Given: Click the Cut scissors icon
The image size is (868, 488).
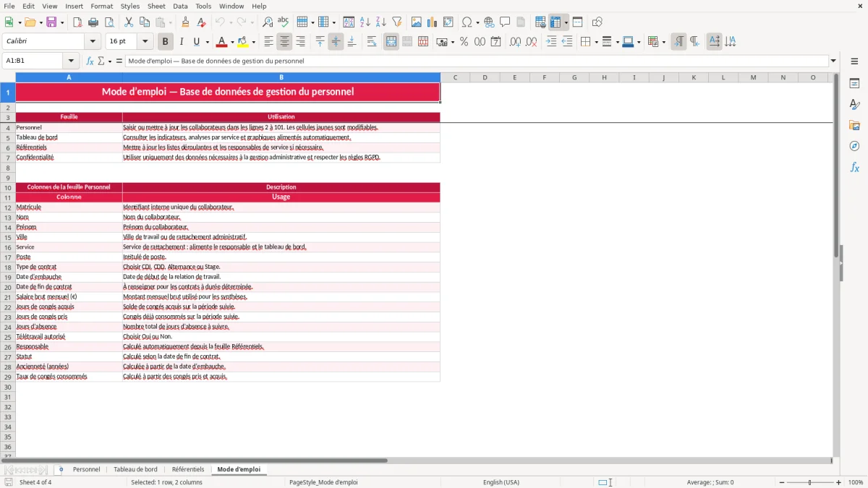Looking at the screenshot, I should pos(129,22).
